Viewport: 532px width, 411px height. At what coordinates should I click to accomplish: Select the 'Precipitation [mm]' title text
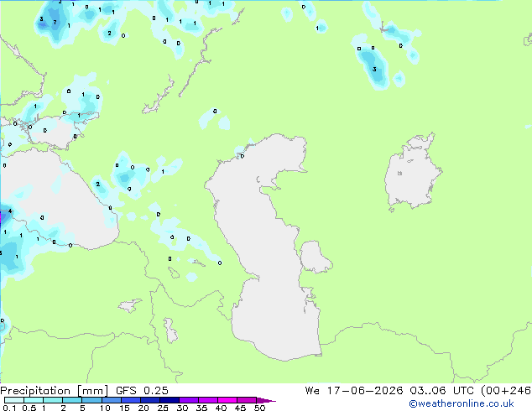pos(55,391)
